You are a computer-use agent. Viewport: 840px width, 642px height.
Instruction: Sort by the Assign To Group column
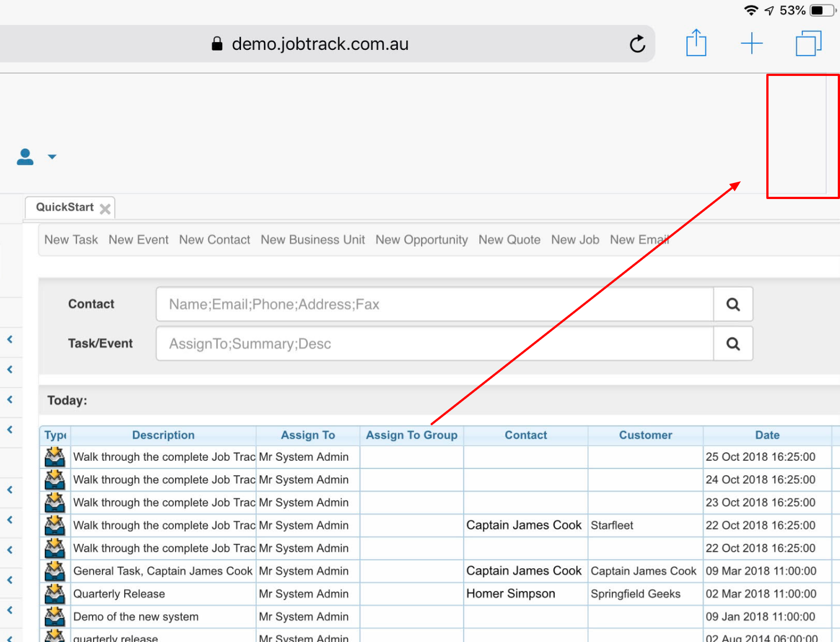point(412,436)
